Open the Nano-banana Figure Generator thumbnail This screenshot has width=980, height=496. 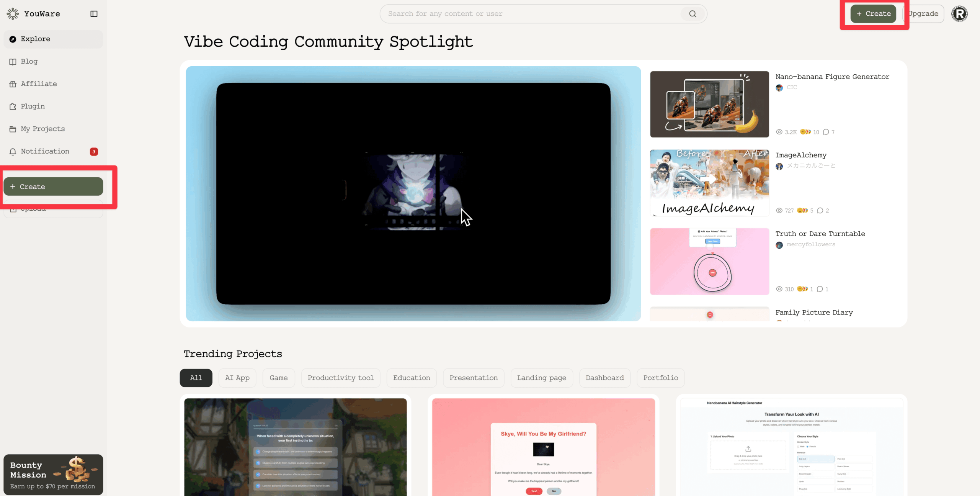coord(709,104)
